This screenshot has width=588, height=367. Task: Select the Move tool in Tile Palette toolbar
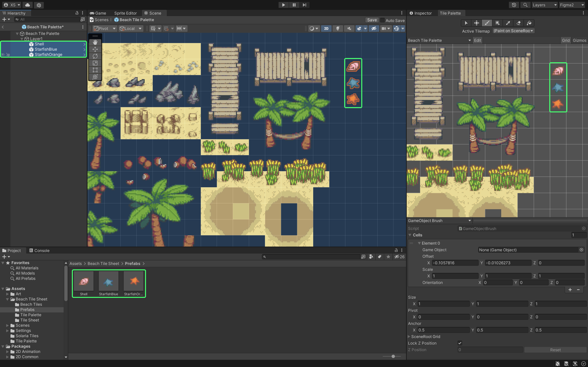click(x=476, y=23)
